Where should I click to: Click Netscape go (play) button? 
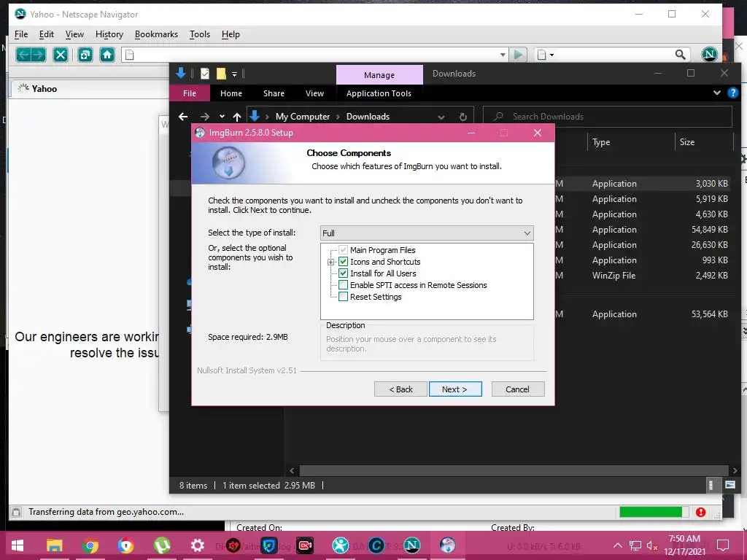(x=519, y=55)
